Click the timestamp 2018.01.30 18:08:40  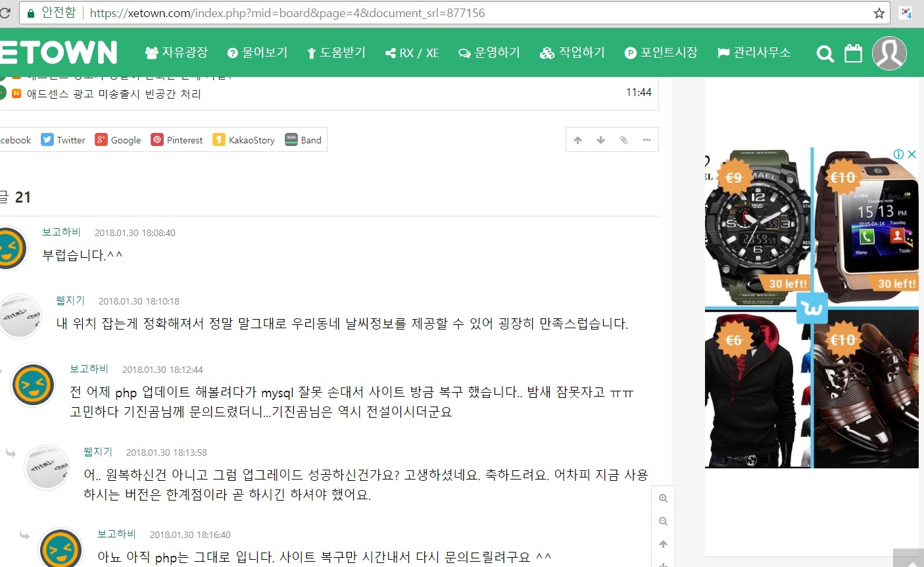[135, 233]
